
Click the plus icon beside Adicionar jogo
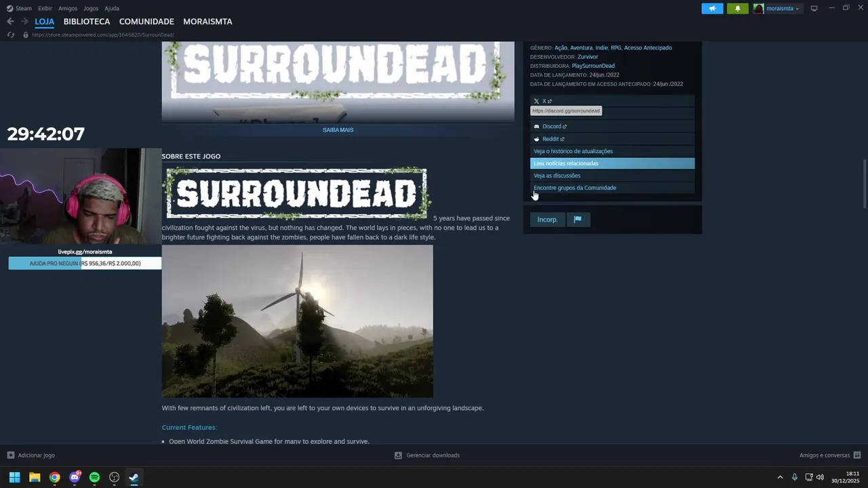point(10,455)
